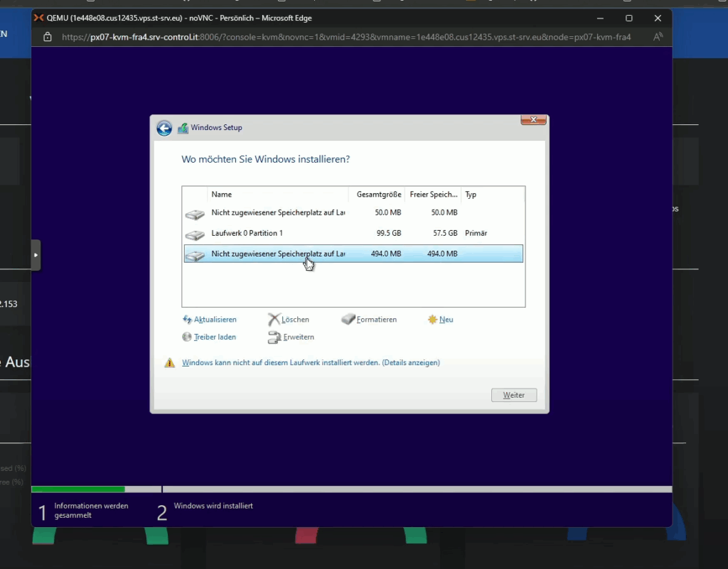The height and width of the screenshot is (569, 728).
Task: Select the 494.0 MB unallocated space row
Action: click(x=353, y=254)
